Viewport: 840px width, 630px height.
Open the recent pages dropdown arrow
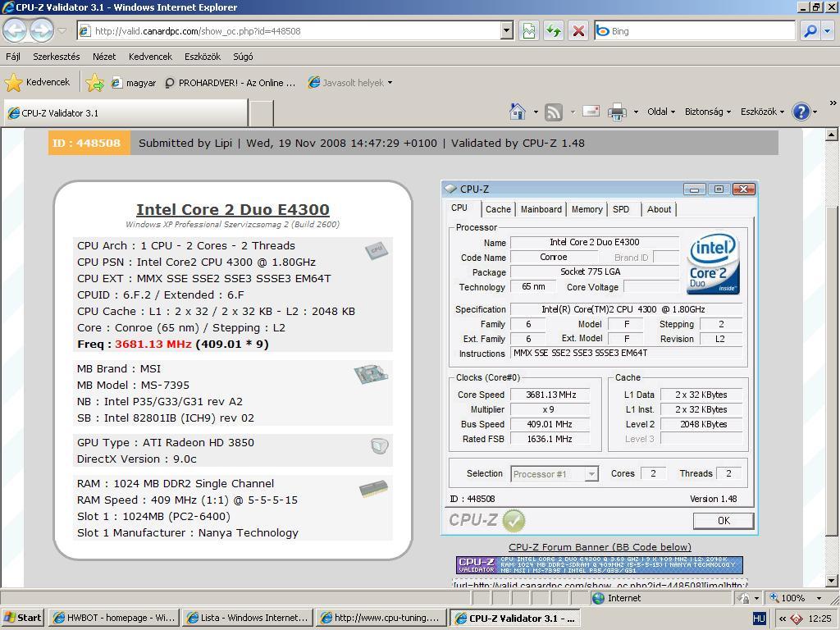point(62,30)
